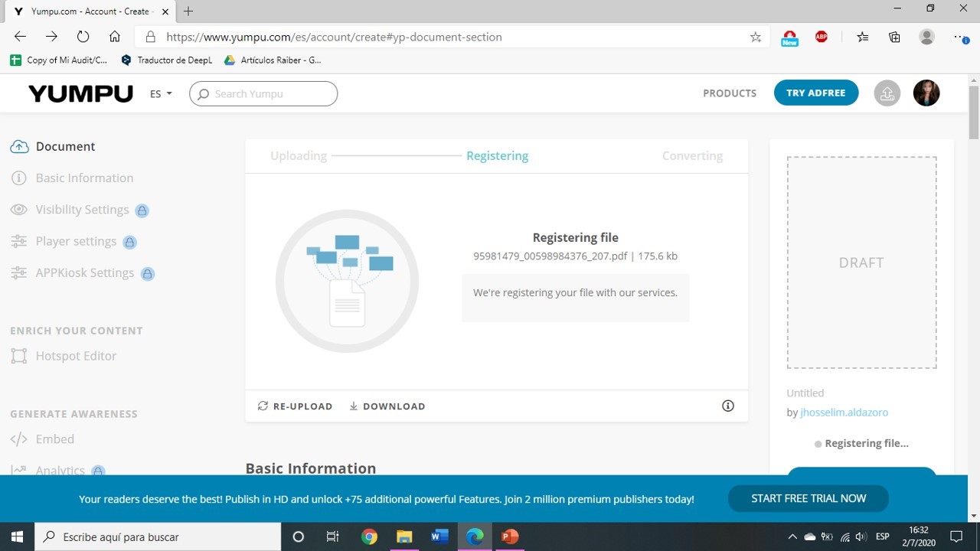Viewport: 980px width, 551px height.
Task: Open the user profile avatar menu
Action: [926, 93]
